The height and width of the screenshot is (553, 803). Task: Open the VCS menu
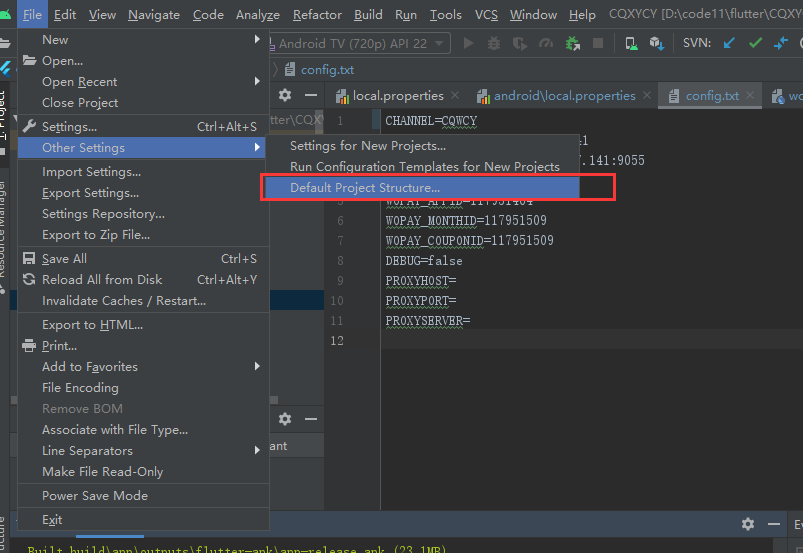(x=486, y=15)
